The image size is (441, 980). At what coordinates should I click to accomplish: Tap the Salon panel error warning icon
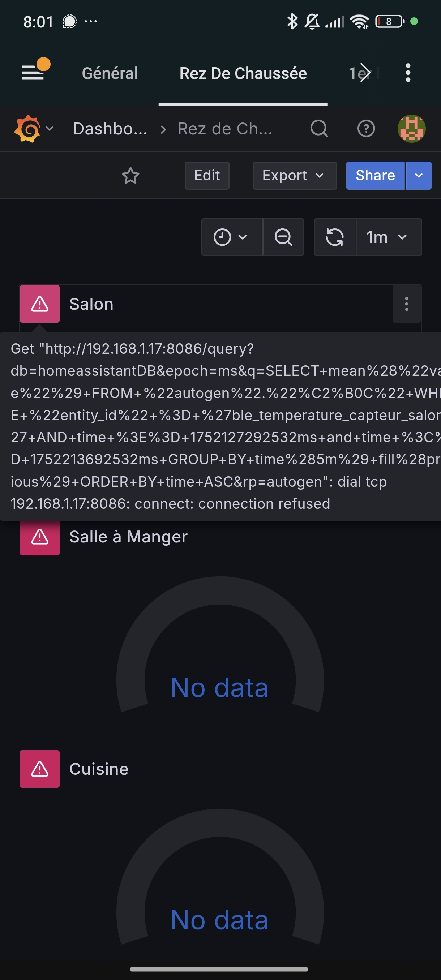39,304
